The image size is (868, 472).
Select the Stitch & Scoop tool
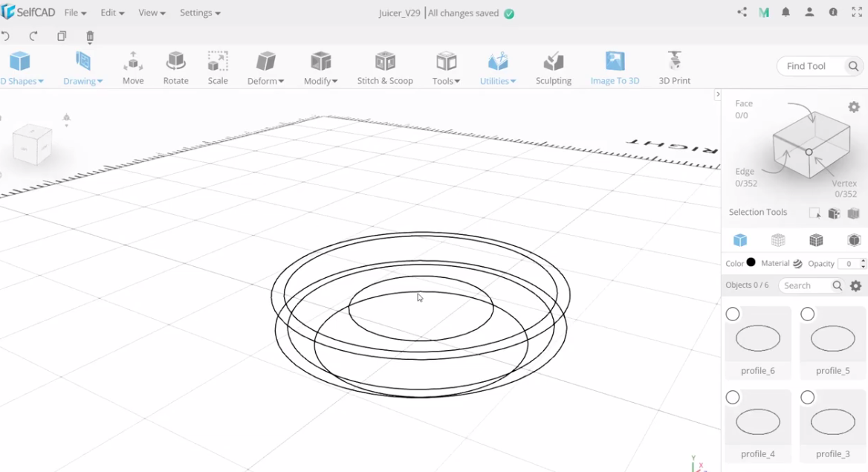(385, 68)
